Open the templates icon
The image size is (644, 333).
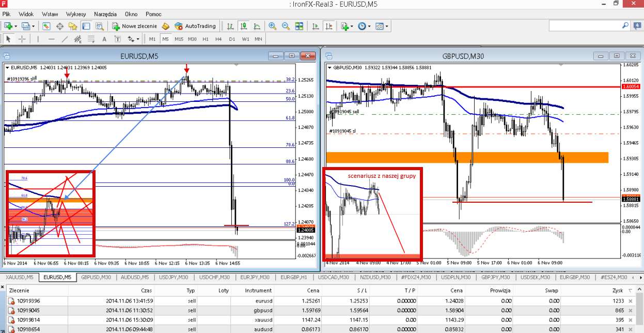pyautogui.click(x=380, y=26)
